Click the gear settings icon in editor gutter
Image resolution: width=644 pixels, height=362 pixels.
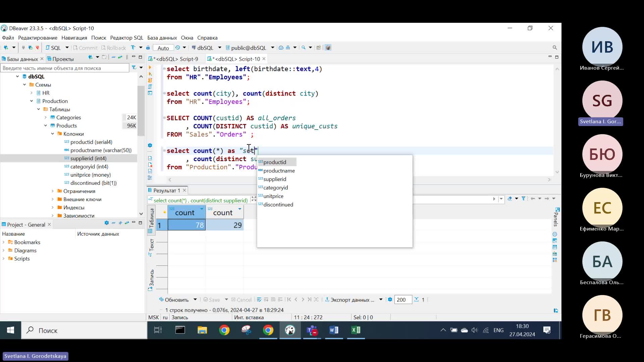click(150, 145)
